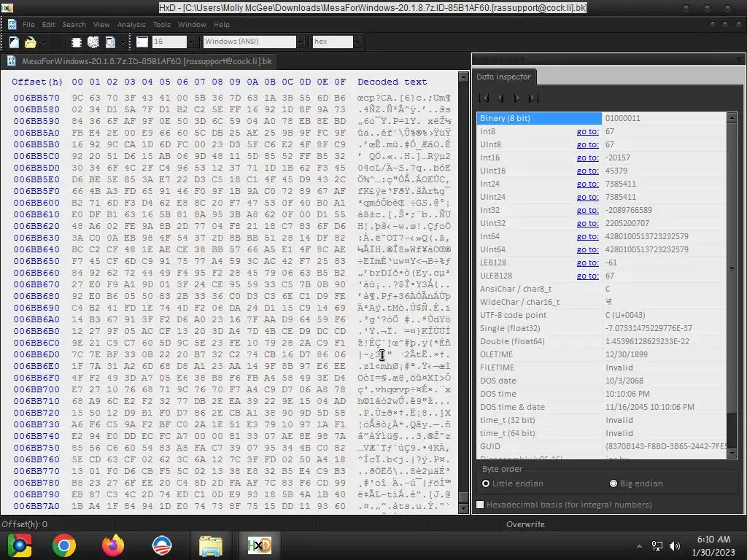
Task: Launch Google Chrome from taskbar
Action: click(x=64, y=545)
